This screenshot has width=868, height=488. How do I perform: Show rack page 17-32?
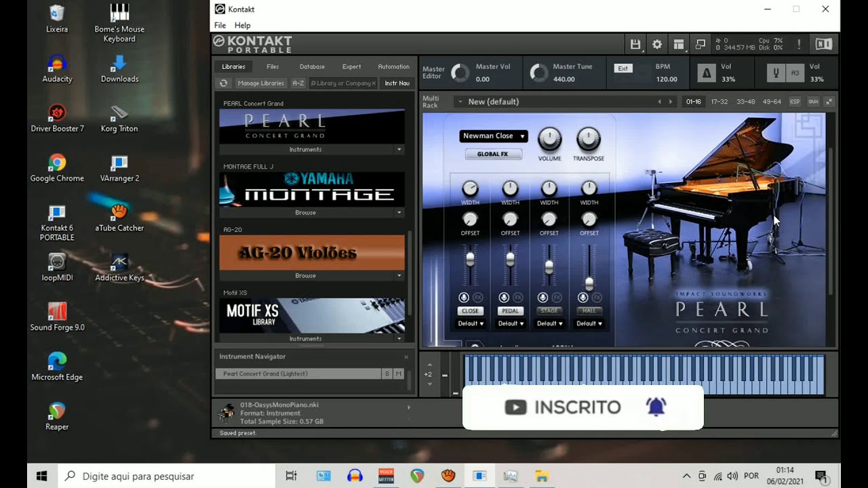click(719, 102)
